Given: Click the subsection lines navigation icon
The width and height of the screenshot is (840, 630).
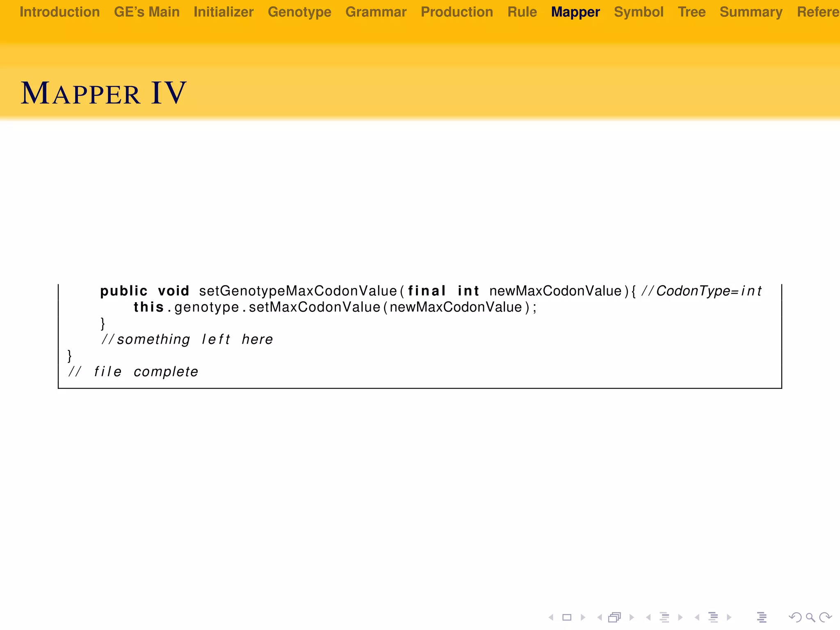Looking at the screenshot, I should point(664,617).
